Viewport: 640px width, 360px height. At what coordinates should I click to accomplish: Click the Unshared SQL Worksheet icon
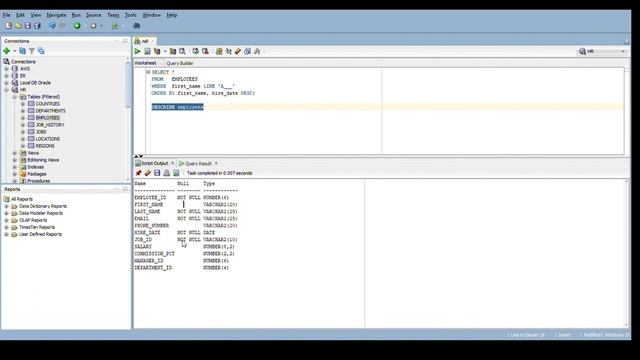point(219,51)
